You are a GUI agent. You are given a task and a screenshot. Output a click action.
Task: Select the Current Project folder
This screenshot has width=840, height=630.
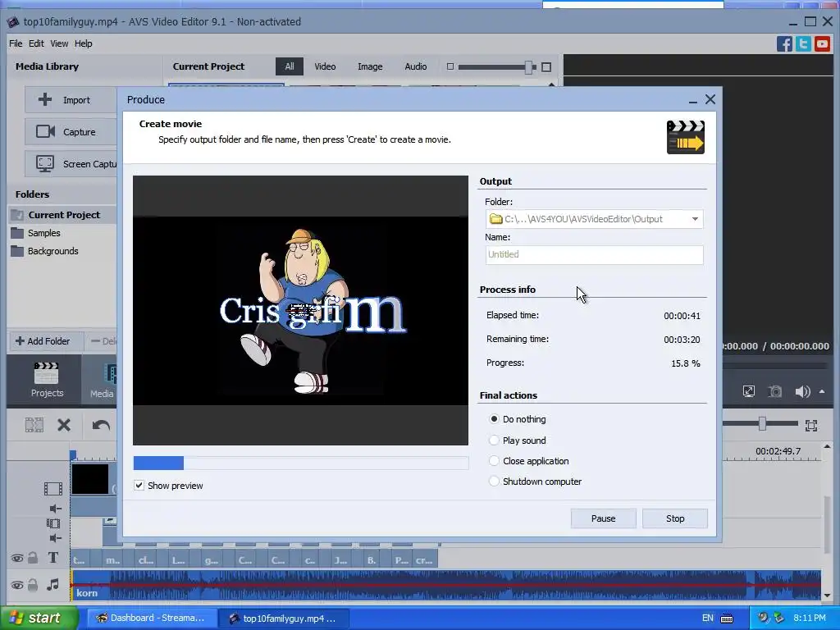(62, 215)
